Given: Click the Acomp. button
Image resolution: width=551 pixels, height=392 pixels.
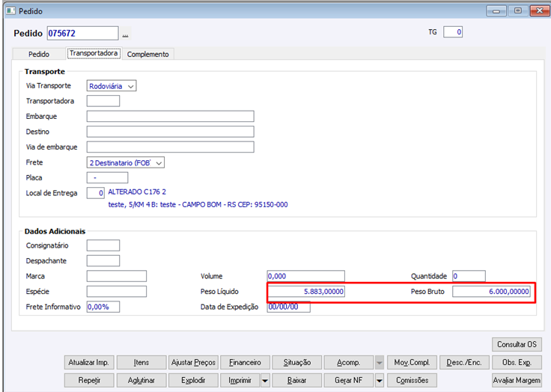Looking at the screenshot, I should [349, 362].
